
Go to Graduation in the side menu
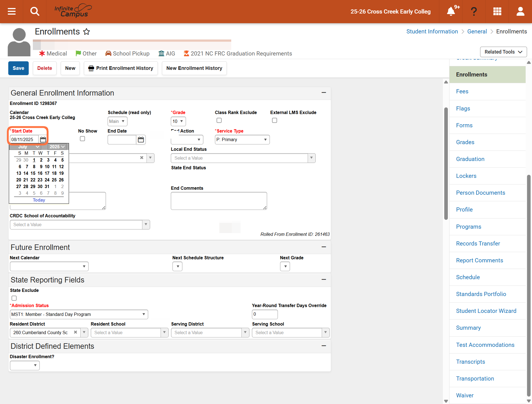click(x=470, y=159)
